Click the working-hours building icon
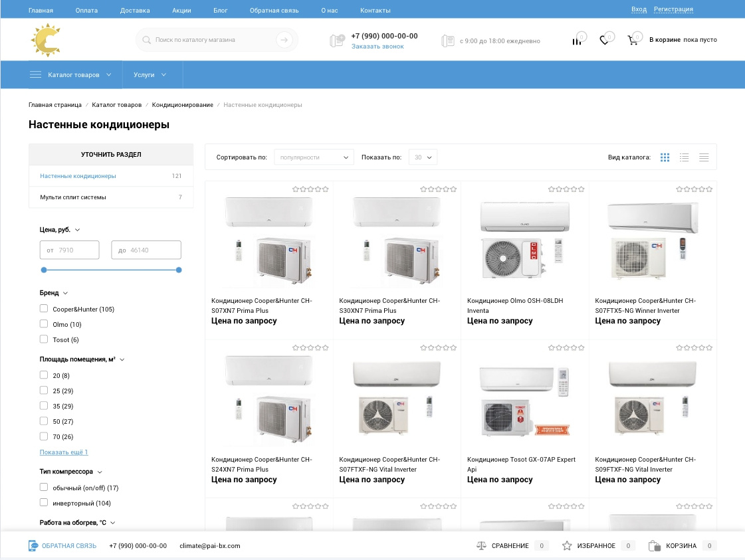This screenshot has height=560, width=745. click(447, 41)
